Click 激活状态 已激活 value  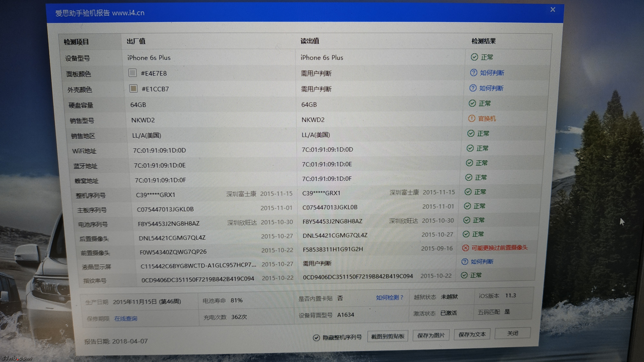pos(449,313)
